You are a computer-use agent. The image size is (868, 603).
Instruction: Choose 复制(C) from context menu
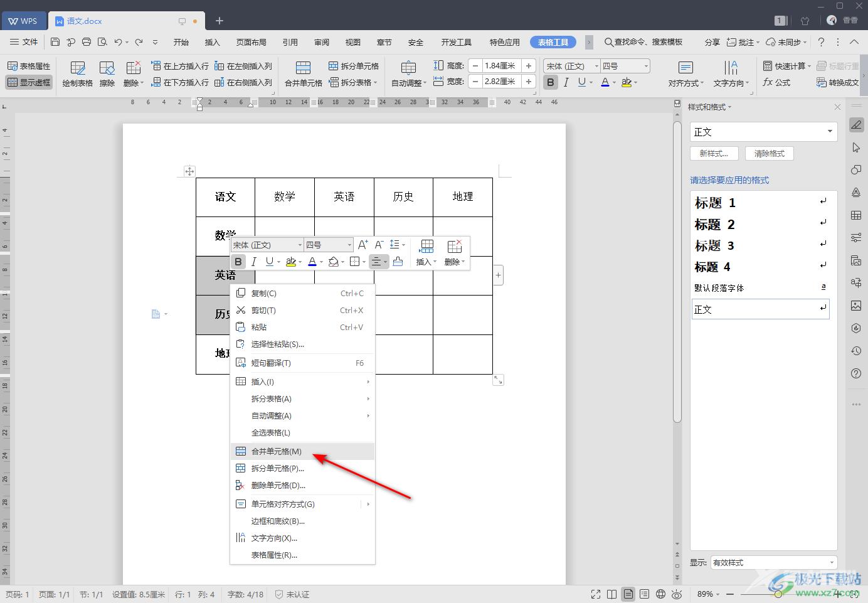302,293
